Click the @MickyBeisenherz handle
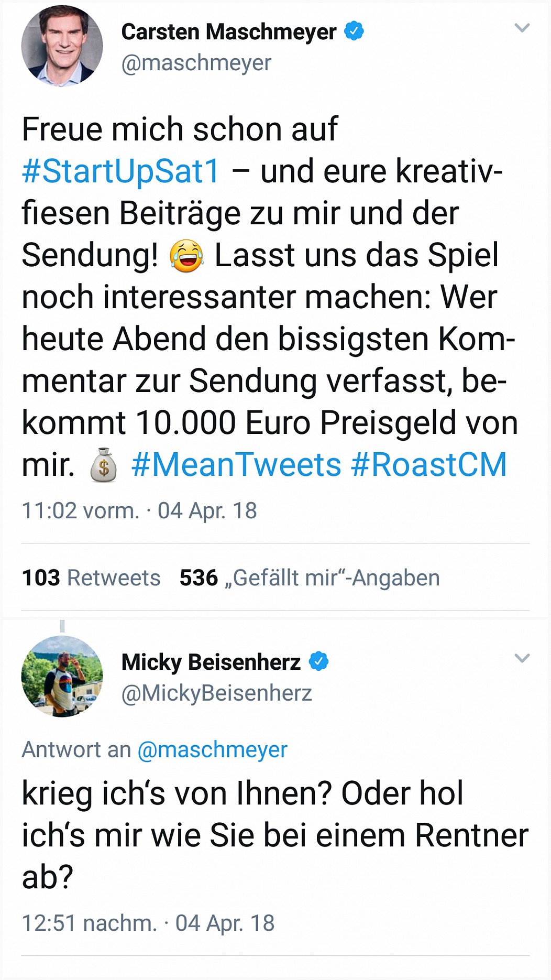551x980 pixels. (216, 693)
